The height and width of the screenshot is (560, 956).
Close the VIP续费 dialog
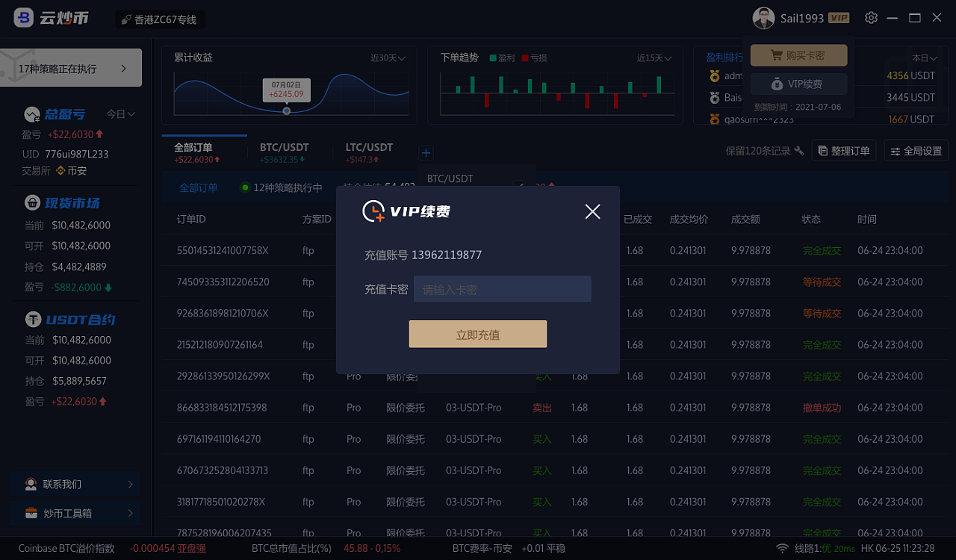[x=592, y=212]
